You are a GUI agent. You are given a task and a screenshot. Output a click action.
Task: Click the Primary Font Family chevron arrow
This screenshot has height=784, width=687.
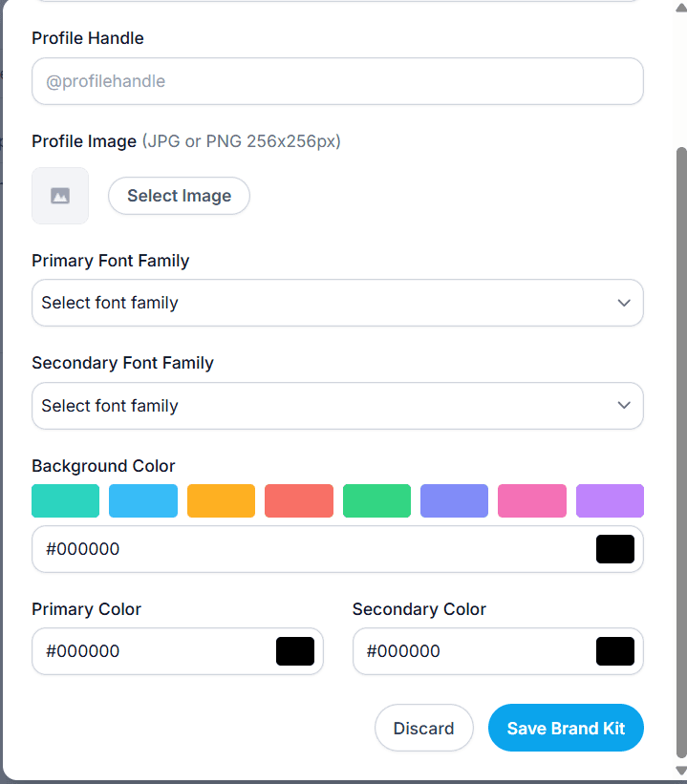(x=623, y=303)
